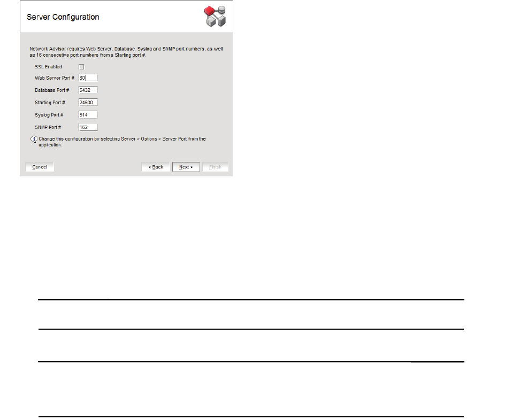
Task: Click the 'Change this configuration' hint text
Action: [x=122, y=142]
